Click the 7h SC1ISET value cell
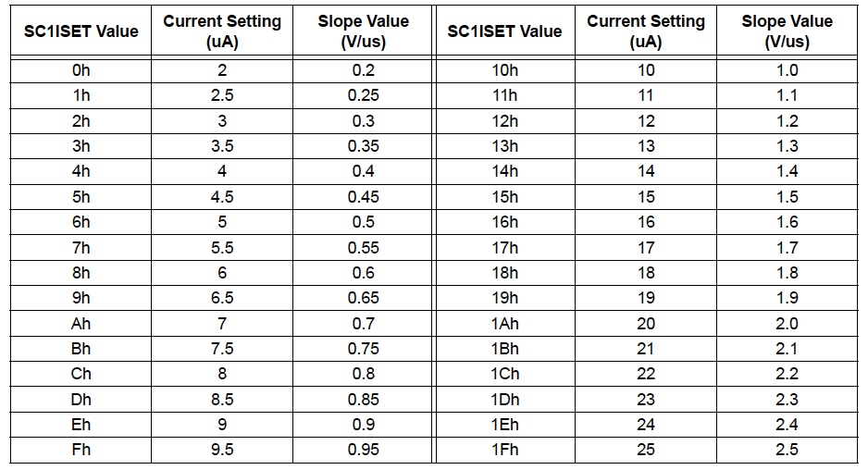 [x=81, y=248]
